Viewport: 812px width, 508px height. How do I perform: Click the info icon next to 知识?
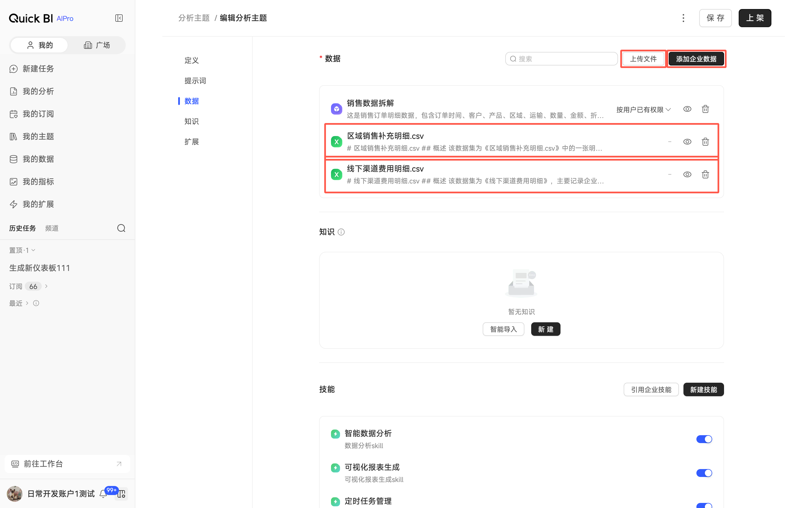click(x=341, y=232)
